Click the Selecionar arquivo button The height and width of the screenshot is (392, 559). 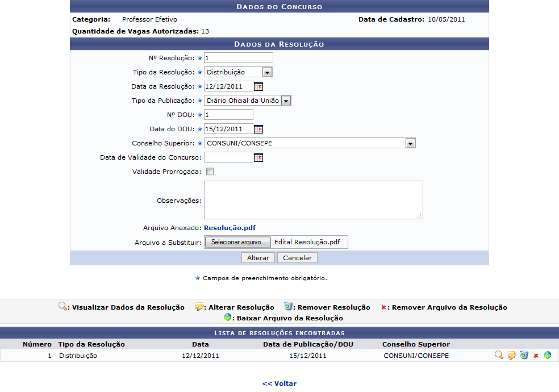[x=237, y=242]
